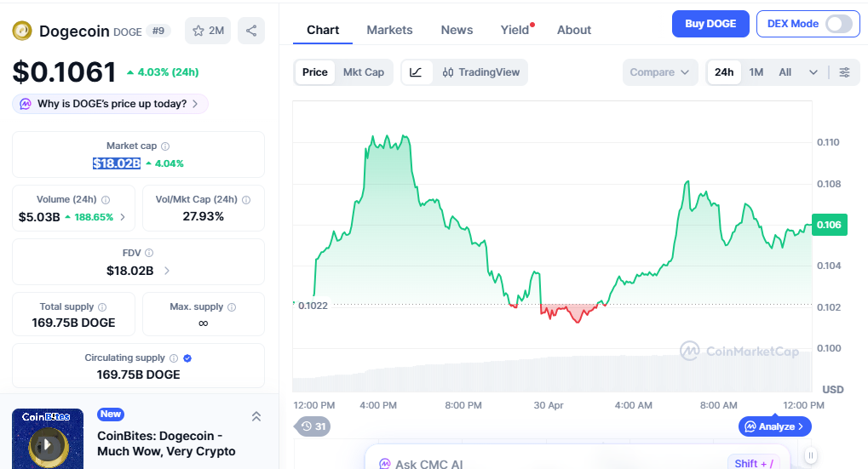Click the Vol/Mkt Cap (24h) info icon
Image resolution: width=868 pixels, height=469 pixels.
246,200
